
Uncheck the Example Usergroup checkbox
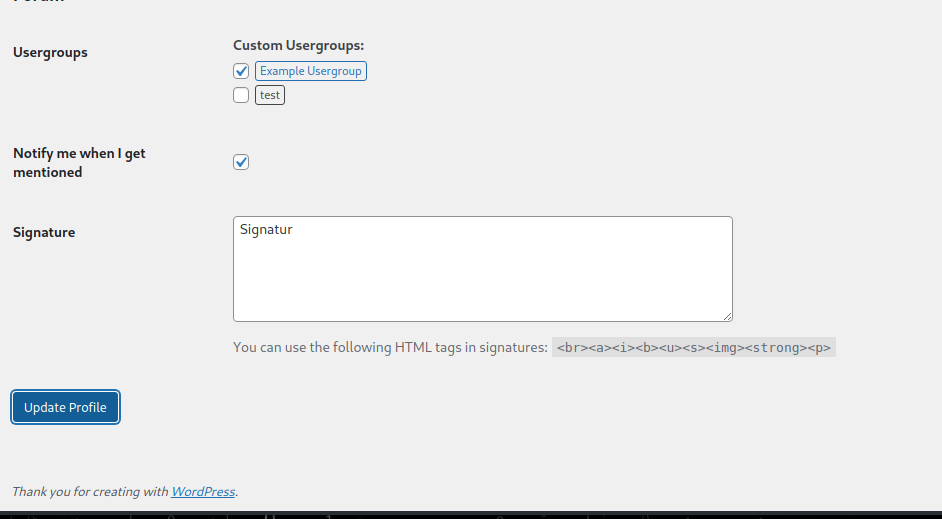point(241,71)
